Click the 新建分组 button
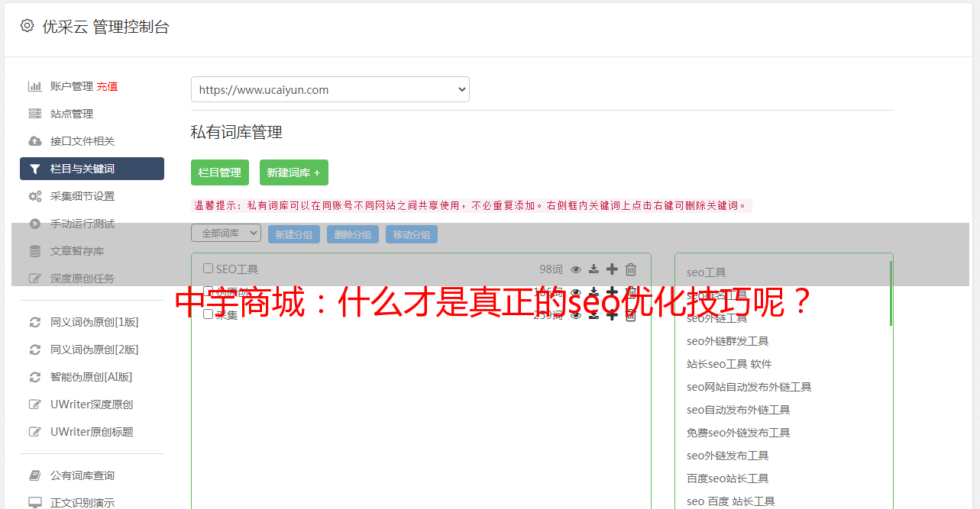Image resolution: width=980 pixels, height=509 pixels. [x=294, y=234]
